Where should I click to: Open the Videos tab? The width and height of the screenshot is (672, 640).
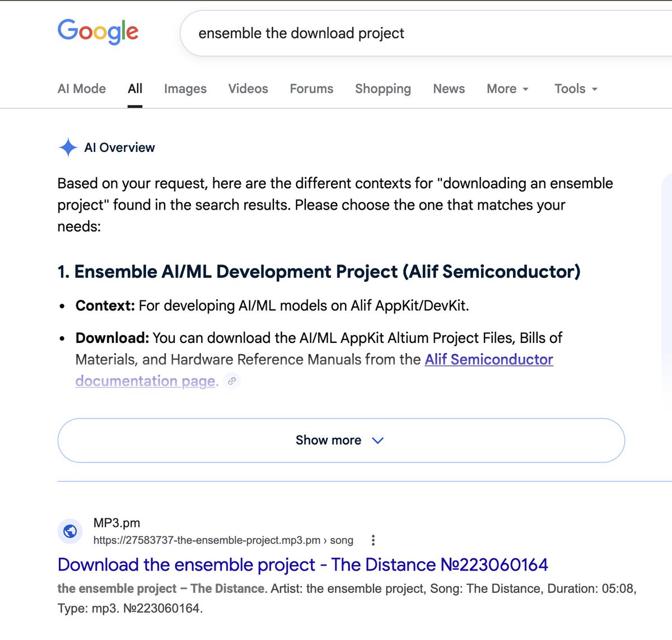[x=248, y=89]
